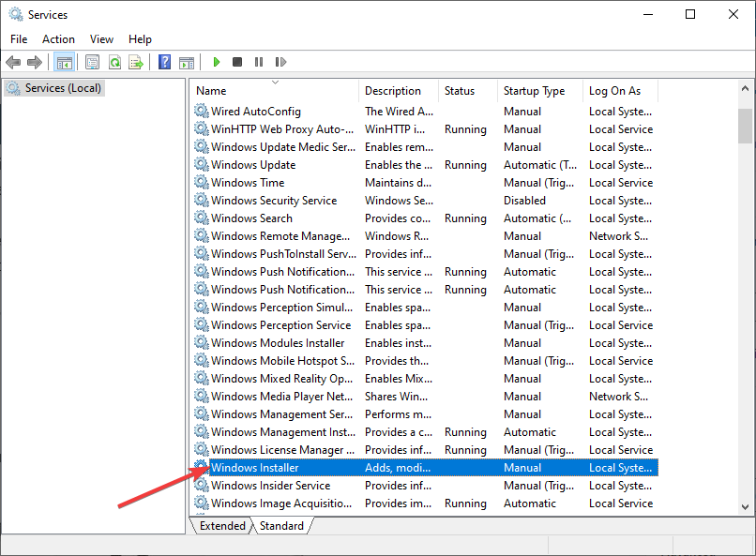This screenshot has width=756, height=556.
Task: Select Windows Management Service row
Action: click(x=425, y=414)
